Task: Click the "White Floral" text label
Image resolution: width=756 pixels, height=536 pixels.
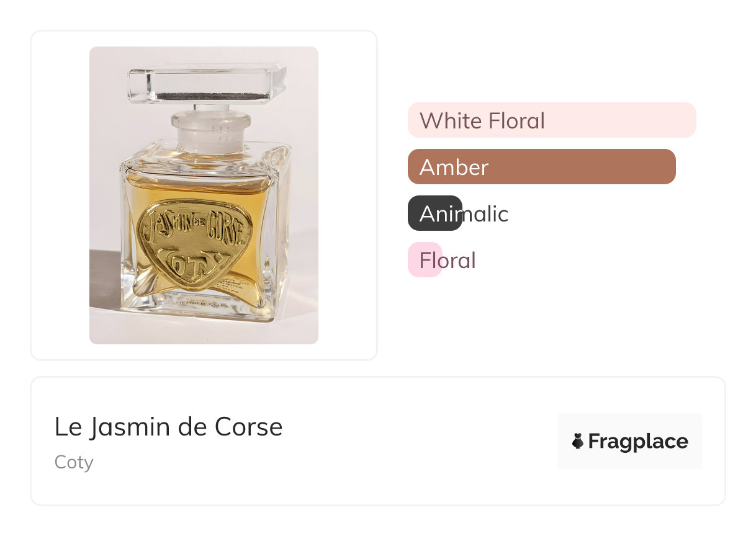Action: point(482,120)
